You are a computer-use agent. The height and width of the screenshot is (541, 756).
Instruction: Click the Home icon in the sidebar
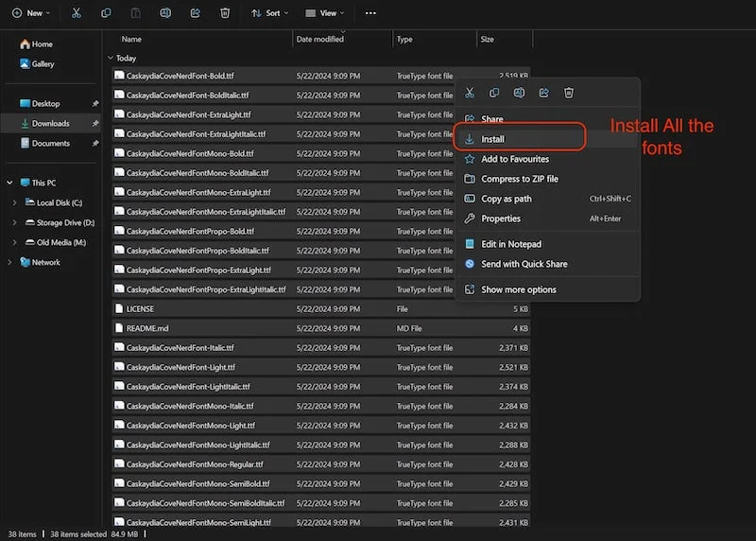pos(26,44)
